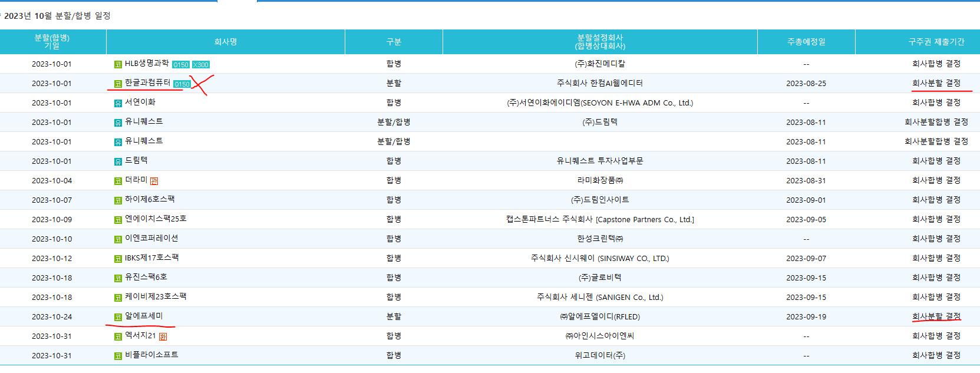Click the market icon beside 더라미
This screenshot has height=373, width=980.
click(118, 181)
